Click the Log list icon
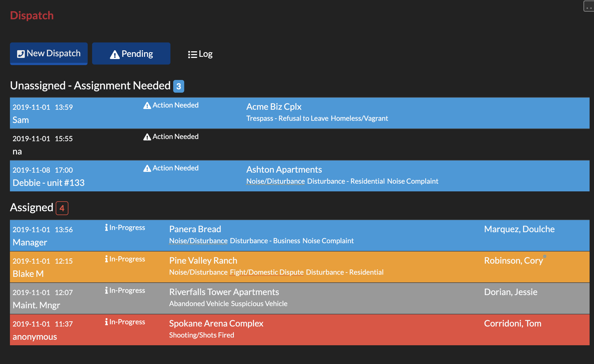594x364 pixels. point(192,54)
